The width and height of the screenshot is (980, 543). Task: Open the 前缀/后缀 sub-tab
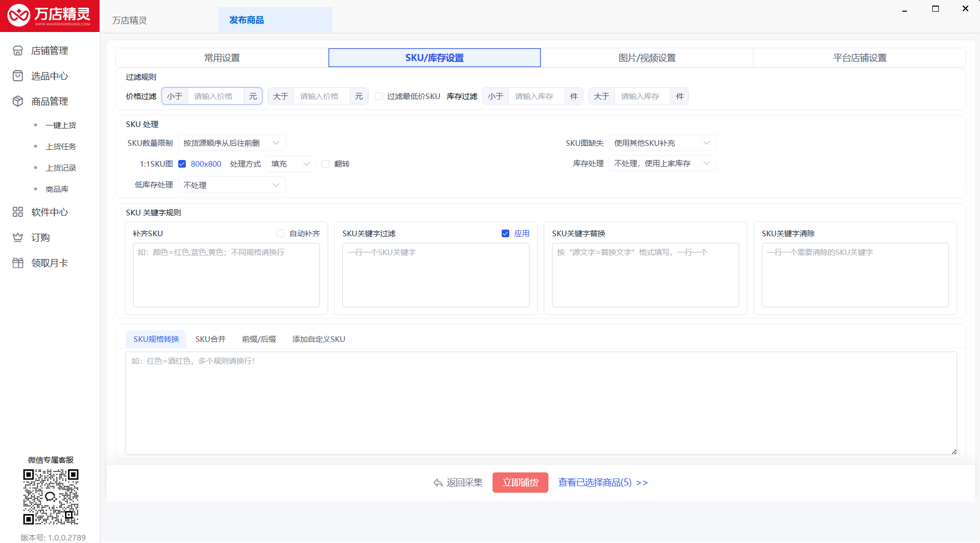click(x=259, y=339)
